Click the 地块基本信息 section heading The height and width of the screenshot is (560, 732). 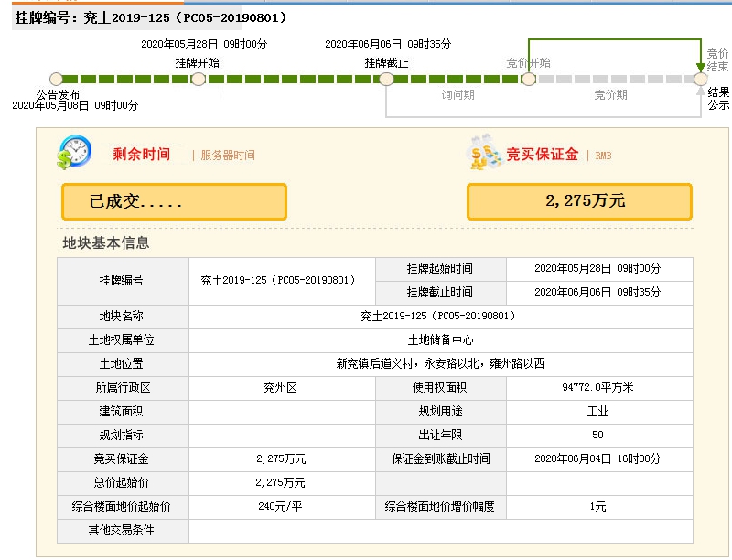click(x=106, y=243)
